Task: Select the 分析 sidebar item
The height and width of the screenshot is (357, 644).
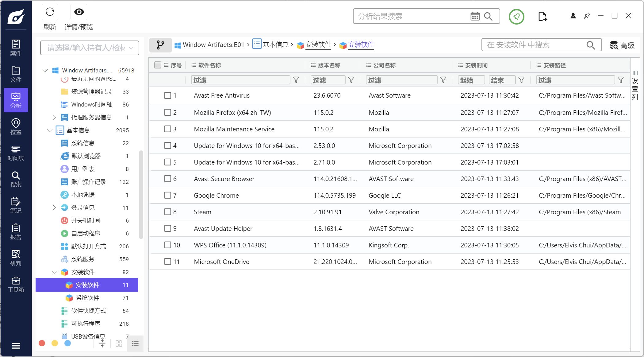Action: point(16,100)
